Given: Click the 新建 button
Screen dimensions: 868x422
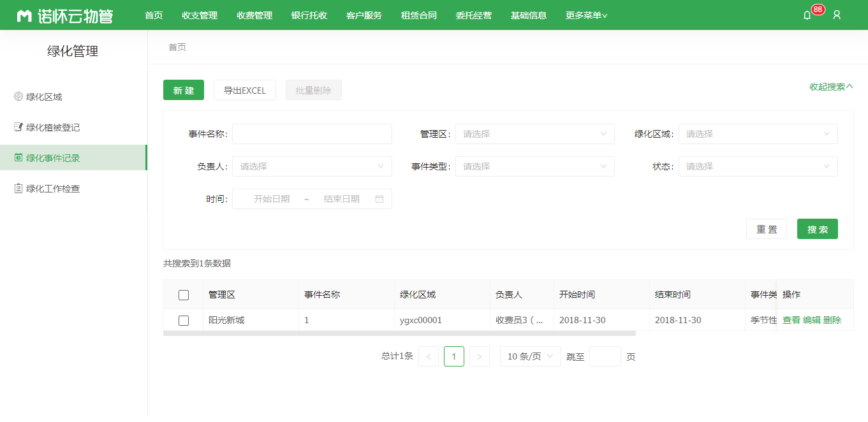Looking at the screenshot, I should click(184, 90).
